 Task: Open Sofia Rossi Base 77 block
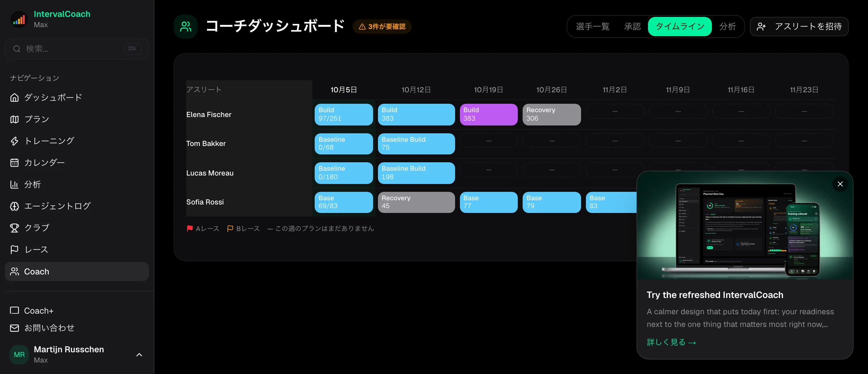coord(489,202)
